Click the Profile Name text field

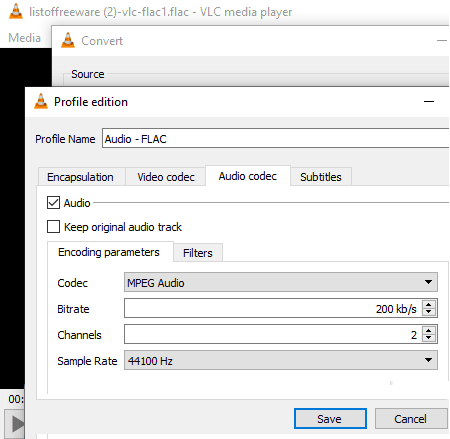point(275,138)
